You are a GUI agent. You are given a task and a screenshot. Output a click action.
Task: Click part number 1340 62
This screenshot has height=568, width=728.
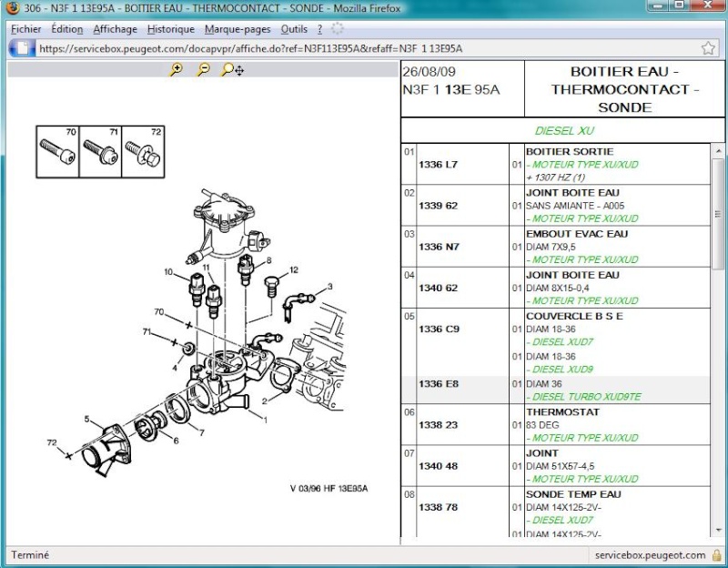coord(438,288)
